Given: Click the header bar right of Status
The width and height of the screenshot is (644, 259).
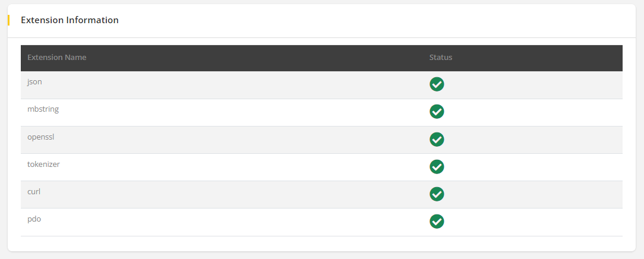Looking at the screenshot, I should click(x=535, y=58).
